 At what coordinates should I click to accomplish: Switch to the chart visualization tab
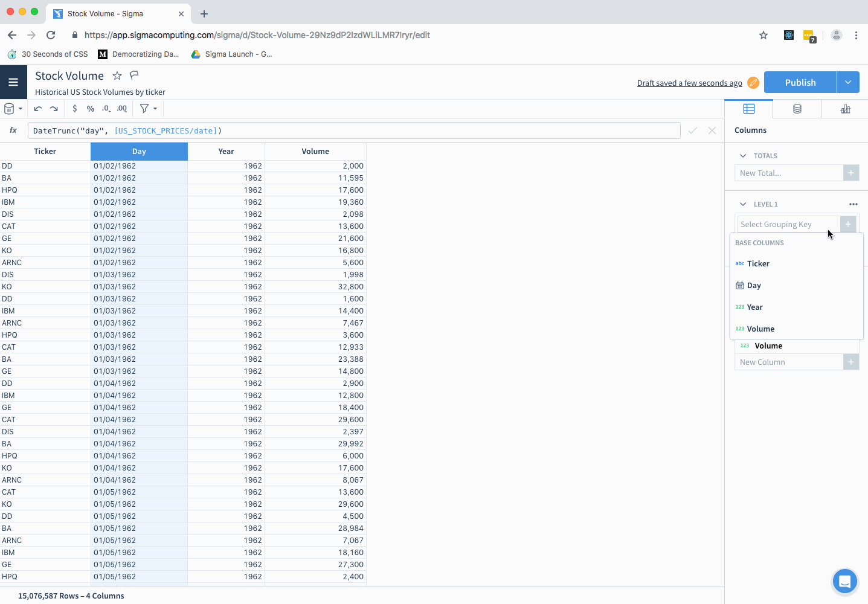pyautogui.click(x=845, y=109)
